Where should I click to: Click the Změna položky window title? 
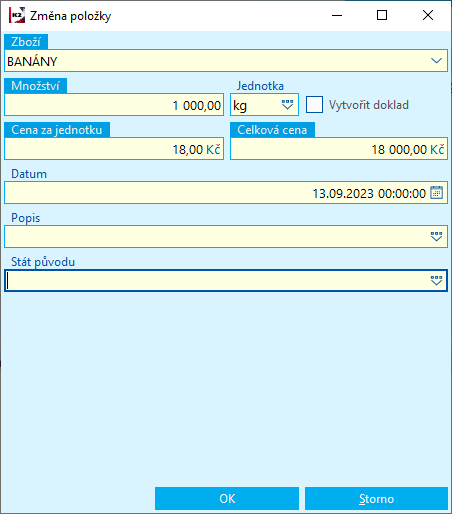[70, 16]
